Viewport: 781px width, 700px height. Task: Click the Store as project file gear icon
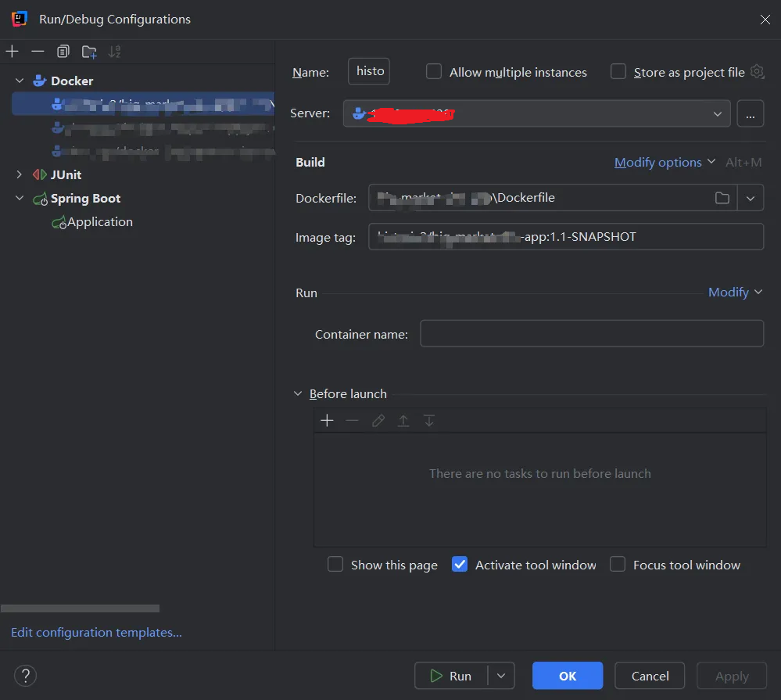pos(757,72)
